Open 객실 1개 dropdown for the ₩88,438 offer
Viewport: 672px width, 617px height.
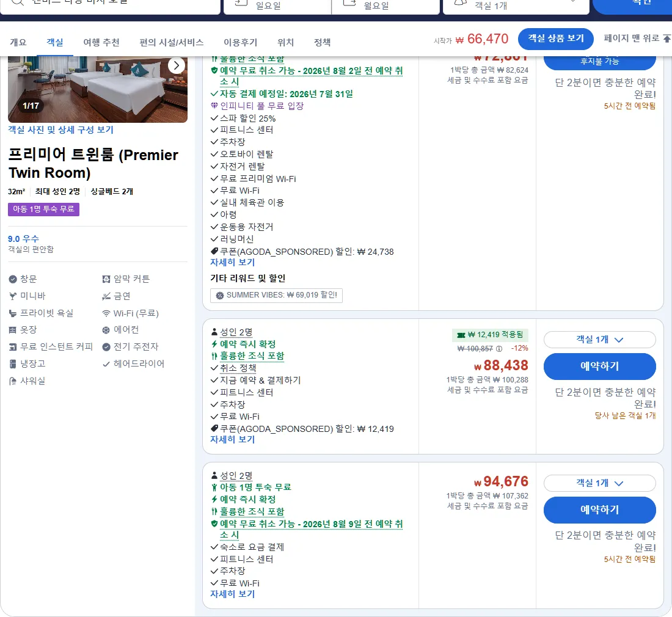(599, 340)
